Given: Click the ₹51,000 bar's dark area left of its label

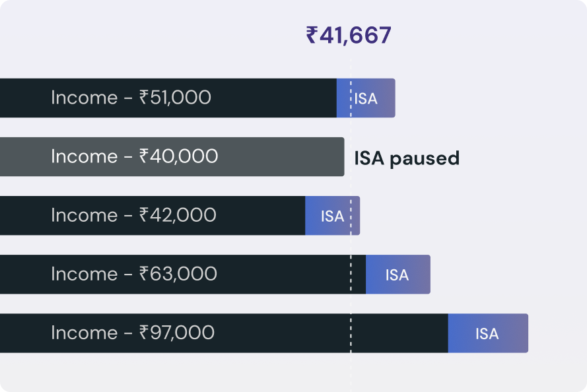Looking at the screenshot, I should click(x=25, y=98).
